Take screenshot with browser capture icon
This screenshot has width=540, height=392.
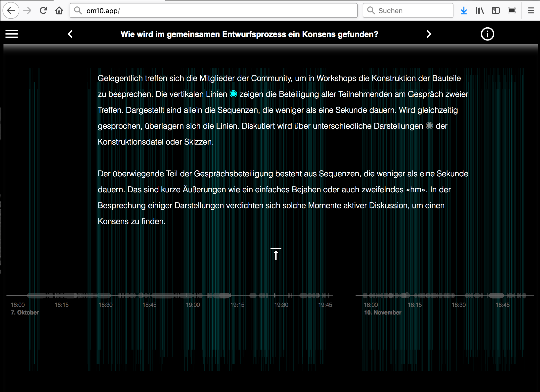512,11
